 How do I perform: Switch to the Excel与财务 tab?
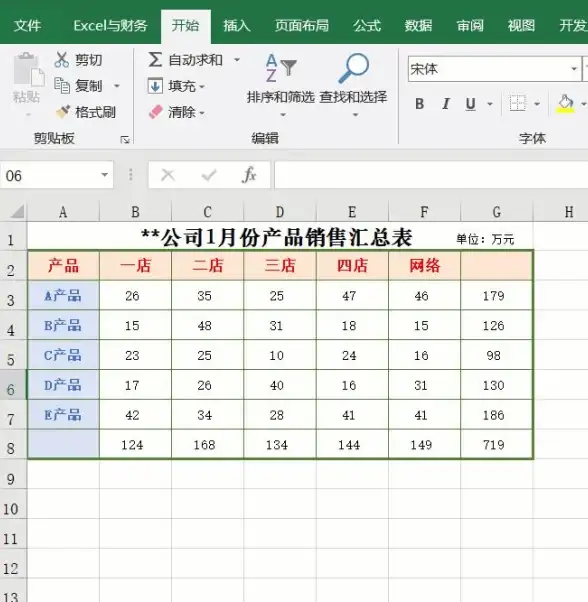tap(111, 26)
